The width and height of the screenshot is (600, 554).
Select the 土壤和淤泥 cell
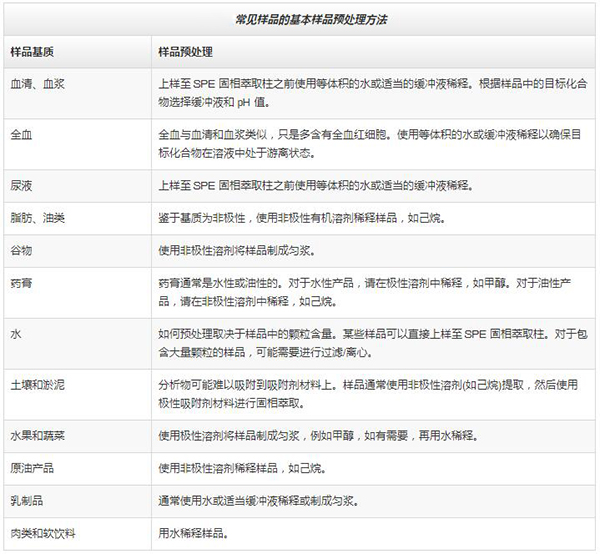point(37,382)
